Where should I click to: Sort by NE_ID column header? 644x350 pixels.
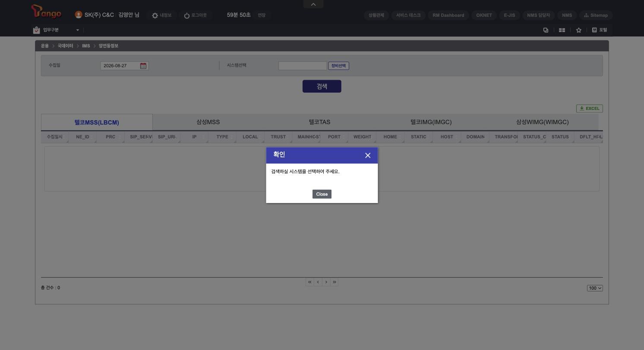[x=82, y=137]
